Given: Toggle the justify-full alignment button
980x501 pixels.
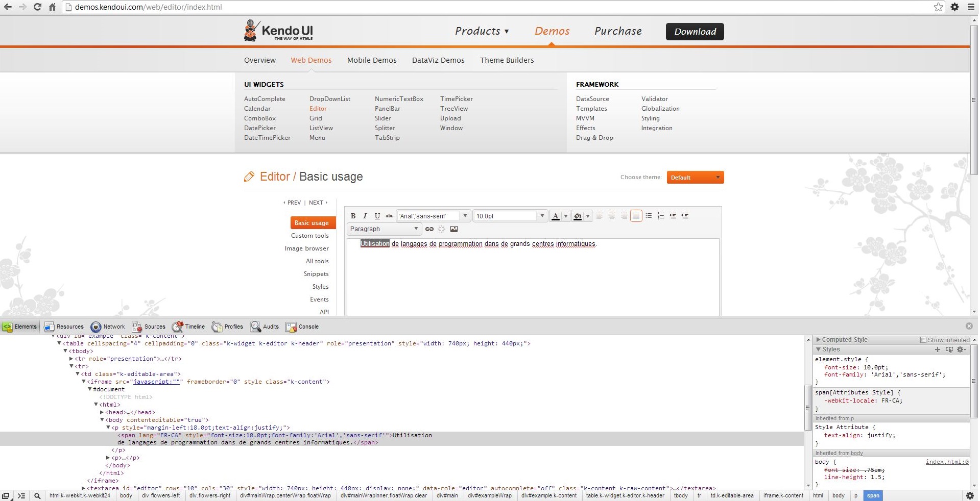Looking at the screenshot, I should tap(636, 216).
